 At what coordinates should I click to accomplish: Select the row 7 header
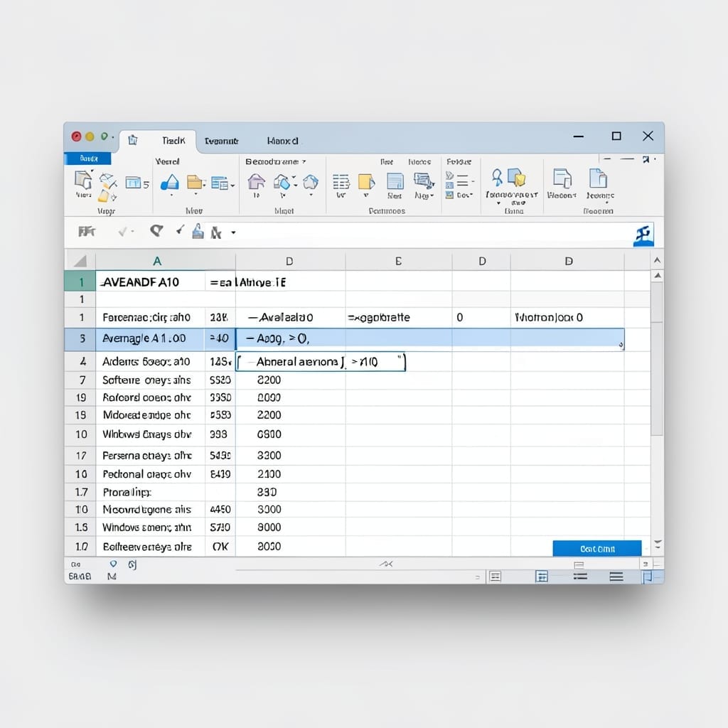(80, 380)
